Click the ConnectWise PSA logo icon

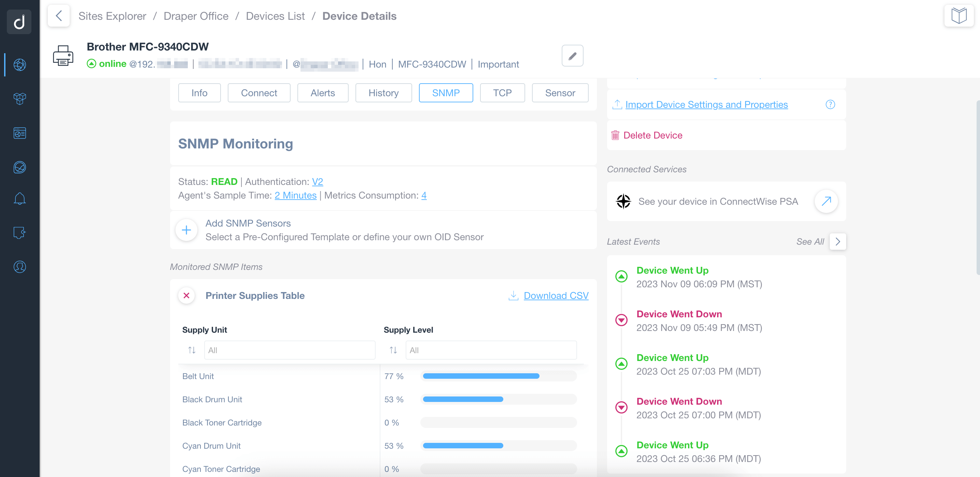[x=623, y=201]
